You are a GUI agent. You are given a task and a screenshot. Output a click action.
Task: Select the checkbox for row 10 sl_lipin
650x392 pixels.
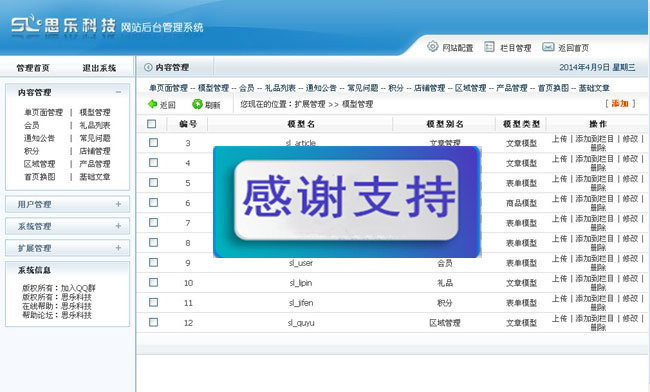click(x=153, y=282)
